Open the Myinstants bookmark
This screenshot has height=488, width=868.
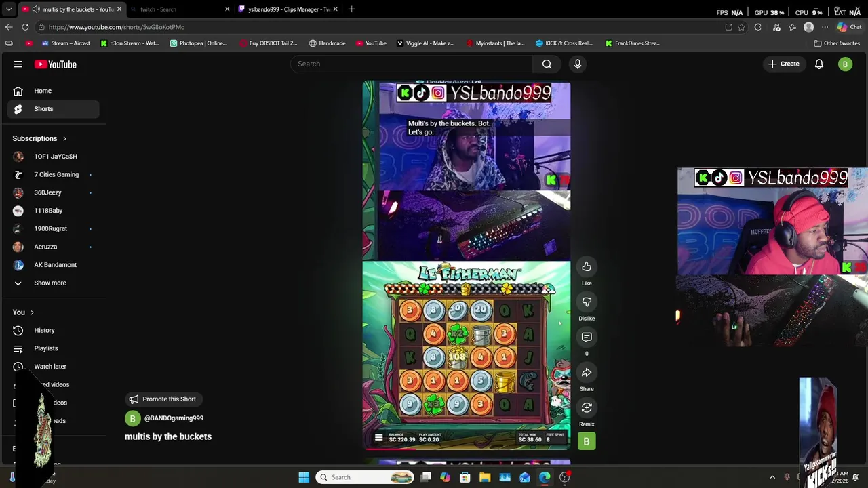click(x=495, y=43)
